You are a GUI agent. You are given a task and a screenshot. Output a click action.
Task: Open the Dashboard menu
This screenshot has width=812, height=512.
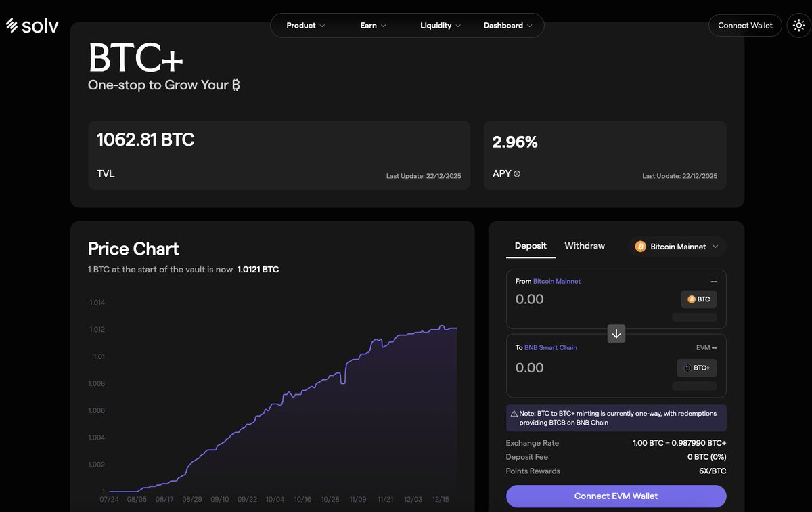[x=508, y=26]
